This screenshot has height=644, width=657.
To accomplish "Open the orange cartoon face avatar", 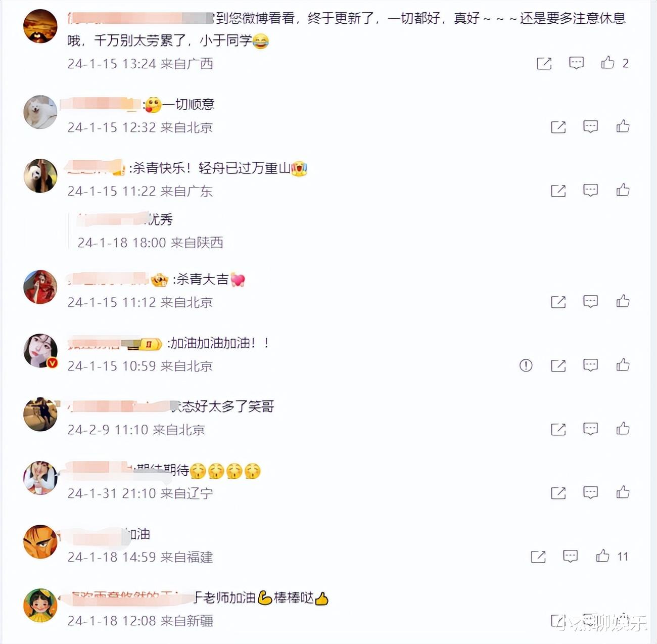I will (x=40, y=542).
